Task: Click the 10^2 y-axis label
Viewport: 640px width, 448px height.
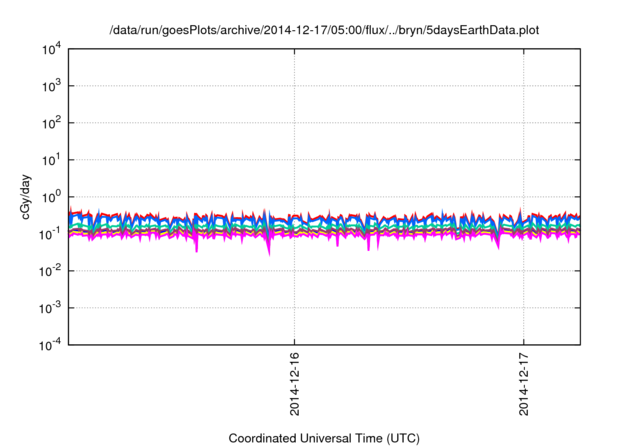Action: 51,123
